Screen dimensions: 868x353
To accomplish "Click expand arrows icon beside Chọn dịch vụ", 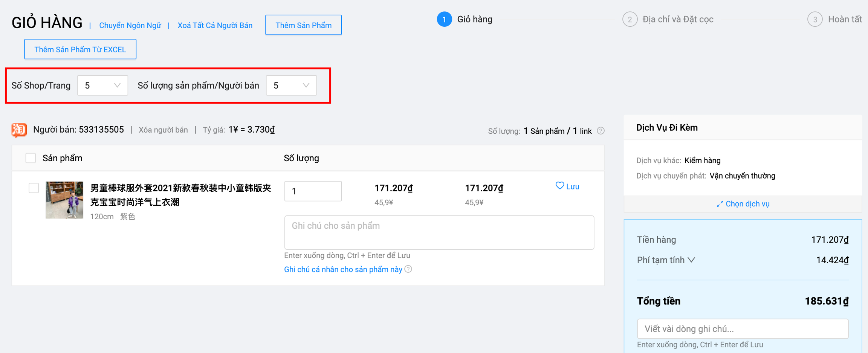I will pos(720,204).
